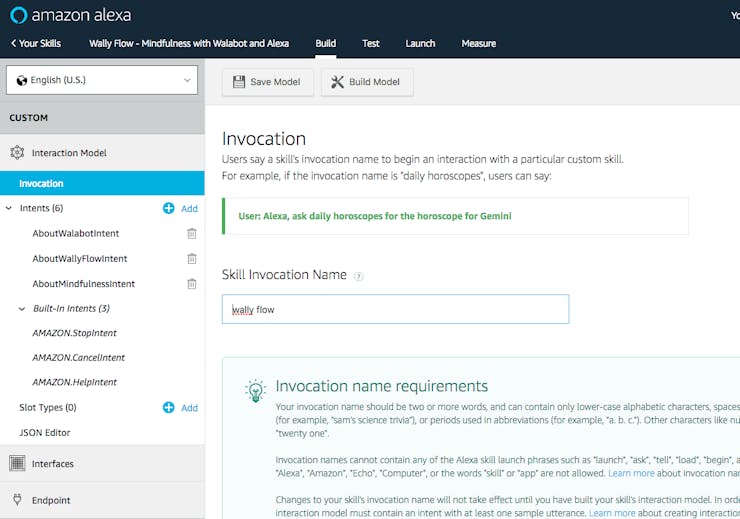This screenshot has height=519, width=740.
Task: Select AboutMindfulnessIntent
Action: (x=84, y=284)
